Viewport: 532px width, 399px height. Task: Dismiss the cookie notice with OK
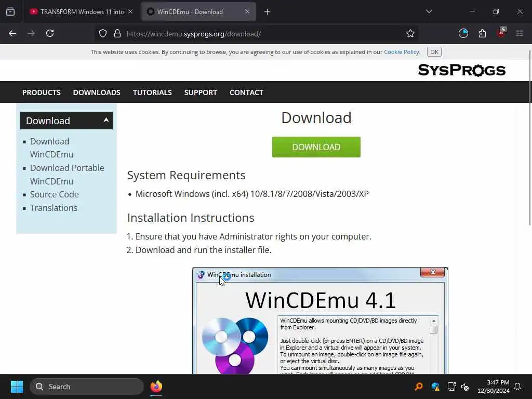434,52
